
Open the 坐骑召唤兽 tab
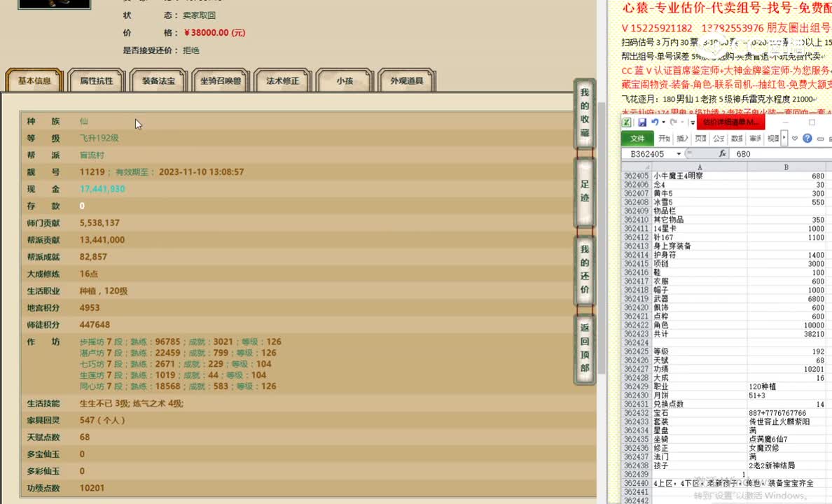[221, 80]
